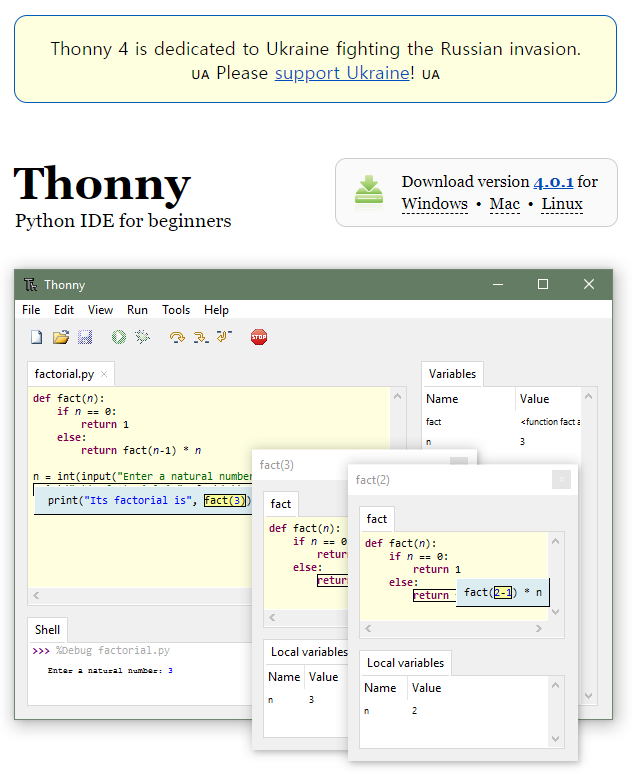Click fact(2) local variables scroll down arrow
Screen dimensions: 634x774
coord(555,739)
